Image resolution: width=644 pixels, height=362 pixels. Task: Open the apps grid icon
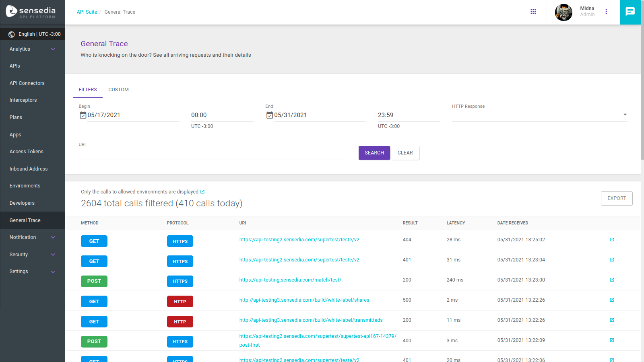click(533, 12)
